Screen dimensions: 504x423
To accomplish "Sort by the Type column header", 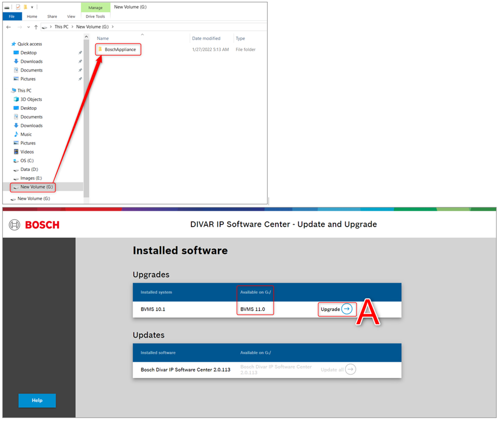I will (x=240, y=38).
